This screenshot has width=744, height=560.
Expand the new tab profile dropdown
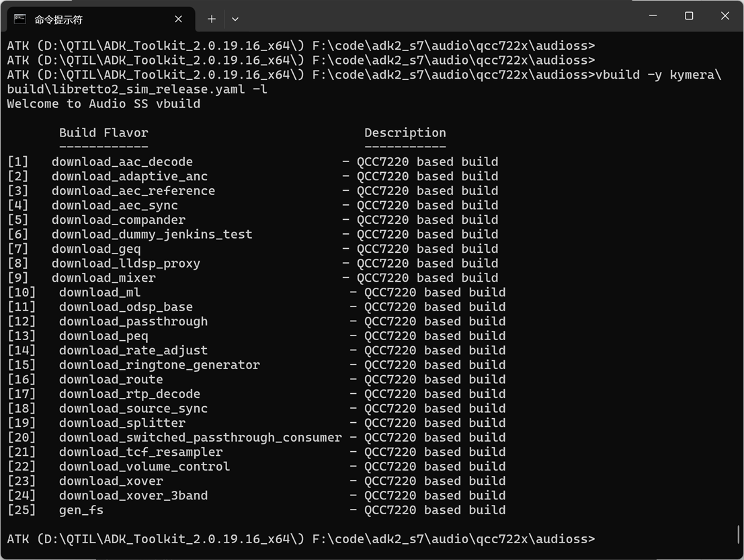235,19
